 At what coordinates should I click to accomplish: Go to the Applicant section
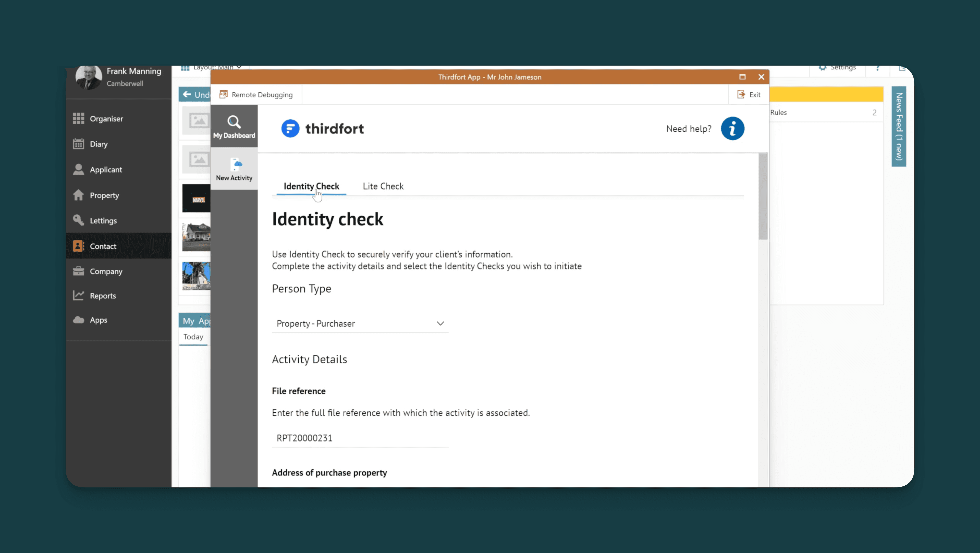tap(118, 170)
